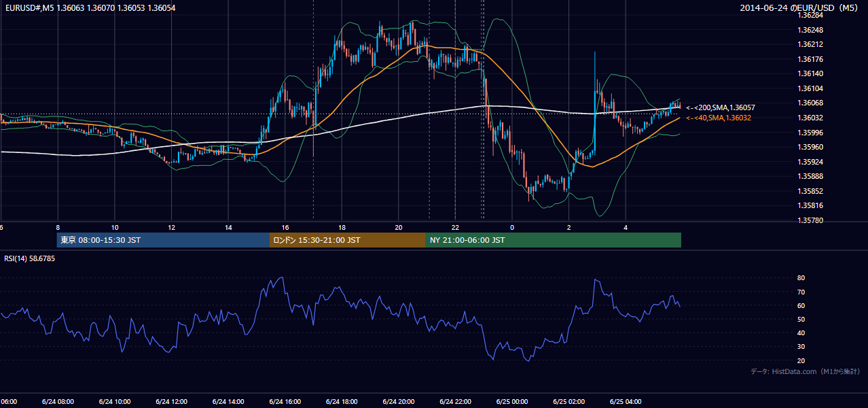Screen dimensions: 868x408
Task: Click the RSI 50 level label
Action: pyautogui.click(x=801, y=319)
